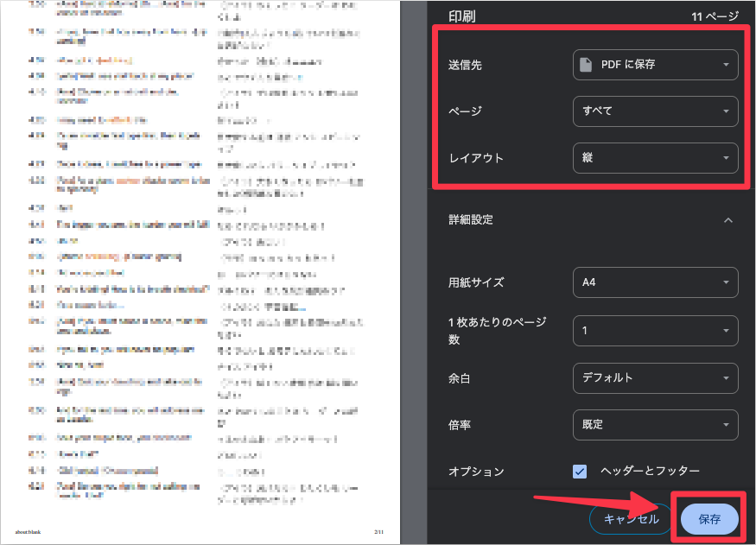Open the 送信先 destination dropdown
Screen dimensions: 756x545
click(655, 64)
